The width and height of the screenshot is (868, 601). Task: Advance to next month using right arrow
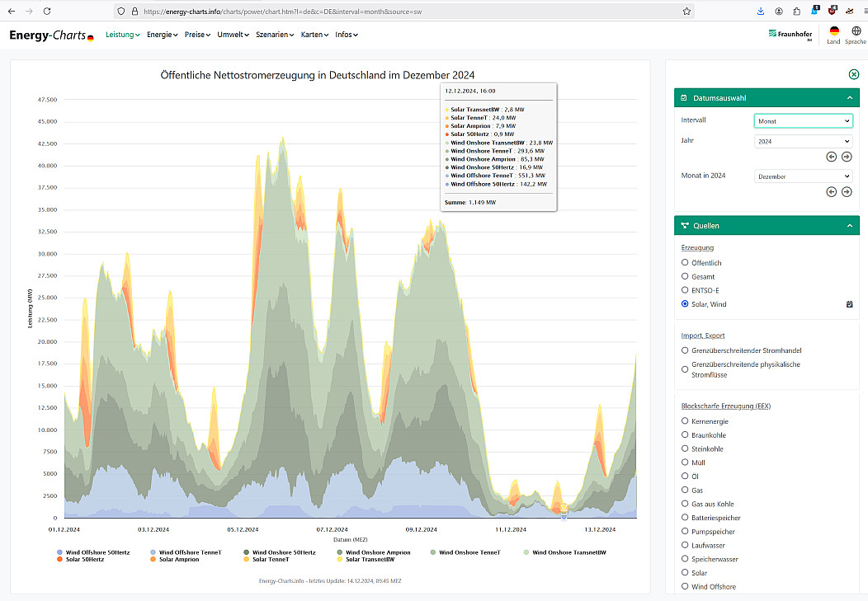[847, 191]
